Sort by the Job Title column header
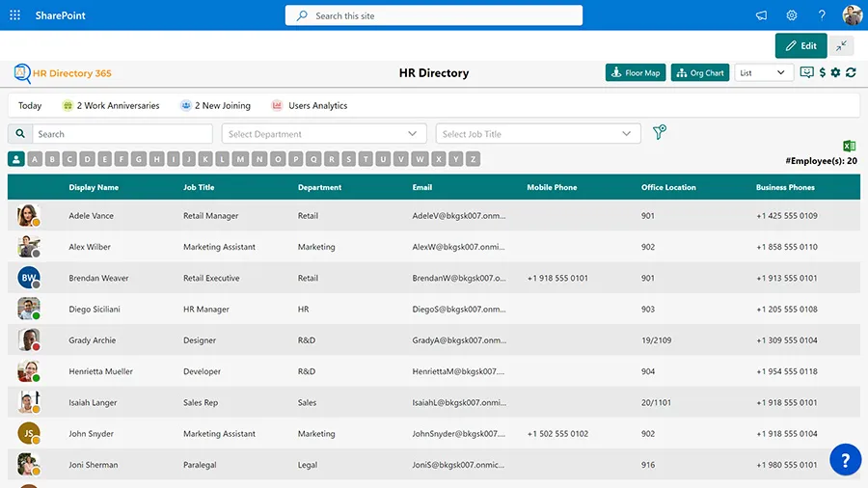This screenshot has height=488, width=868. (199, 187)
